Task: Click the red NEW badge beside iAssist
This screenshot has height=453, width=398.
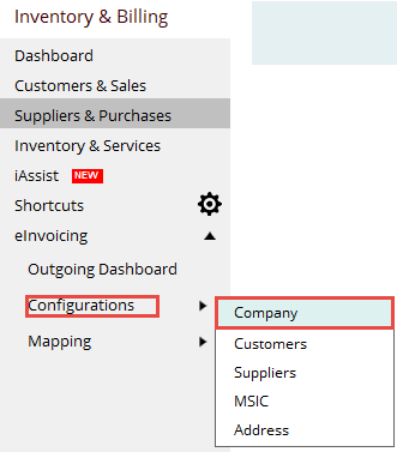Action: 87,176
